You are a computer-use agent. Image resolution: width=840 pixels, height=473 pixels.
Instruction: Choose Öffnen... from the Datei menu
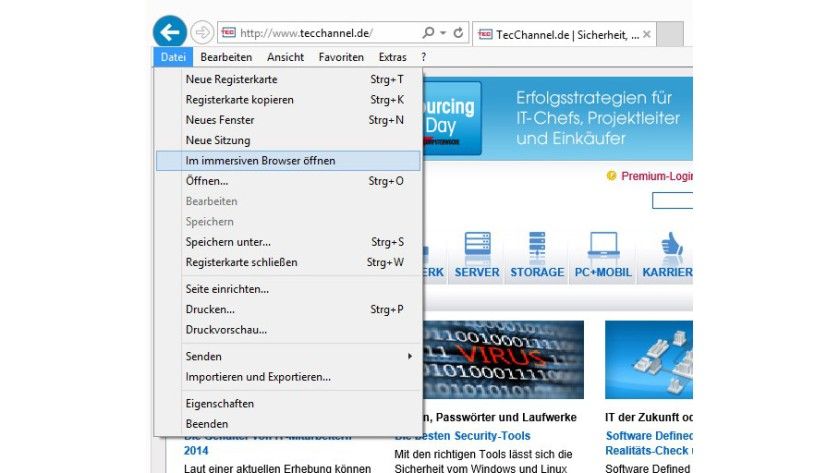pyautogui.click(x=288, y=181)
